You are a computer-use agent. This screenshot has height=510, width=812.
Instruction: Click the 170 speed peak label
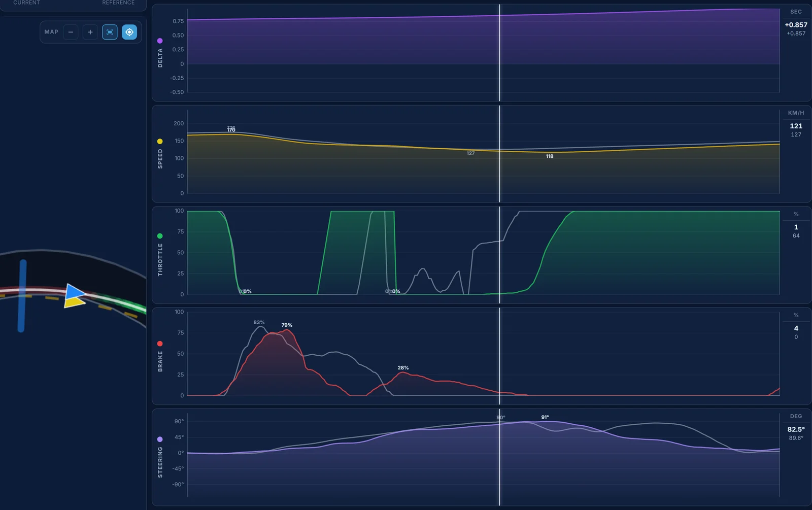pos(231,130)
